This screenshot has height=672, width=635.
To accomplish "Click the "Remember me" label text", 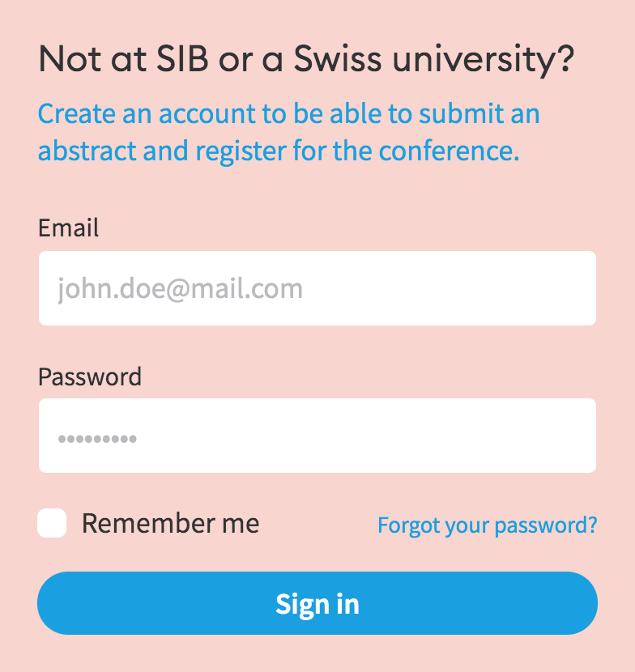I will (170, 524).
